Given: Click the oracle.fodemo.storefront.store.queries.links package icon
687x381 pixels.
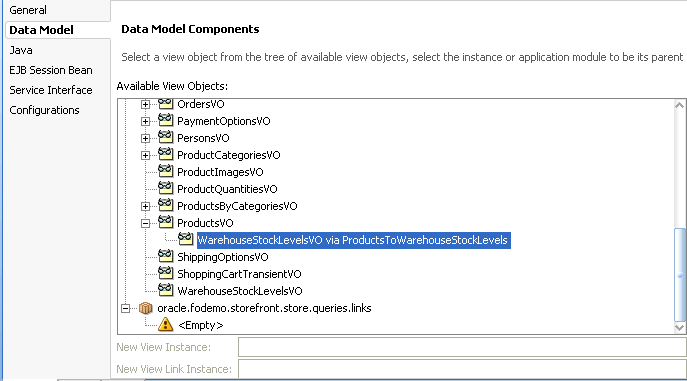Looking at the screenshot, I should pos(145,308).
